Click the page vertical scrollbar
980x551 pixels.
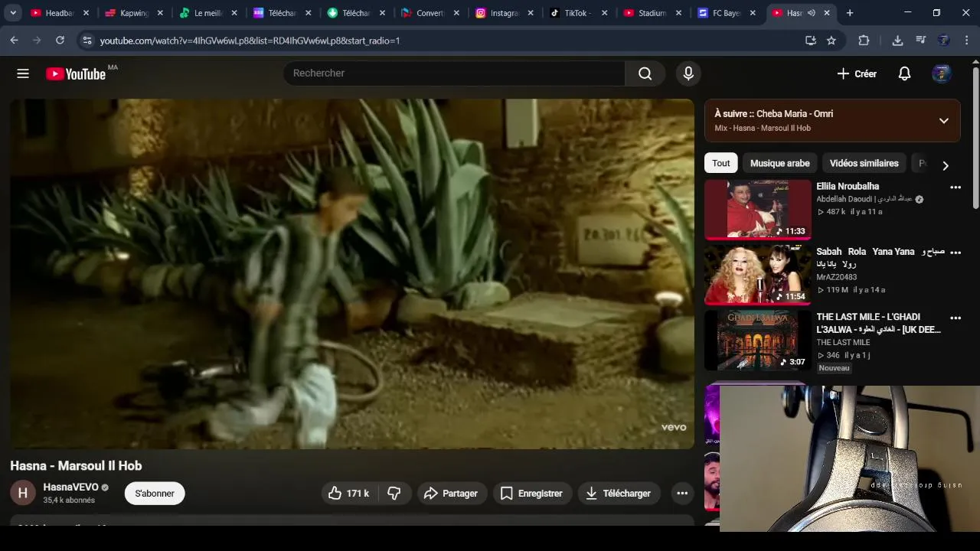[975, 138]
